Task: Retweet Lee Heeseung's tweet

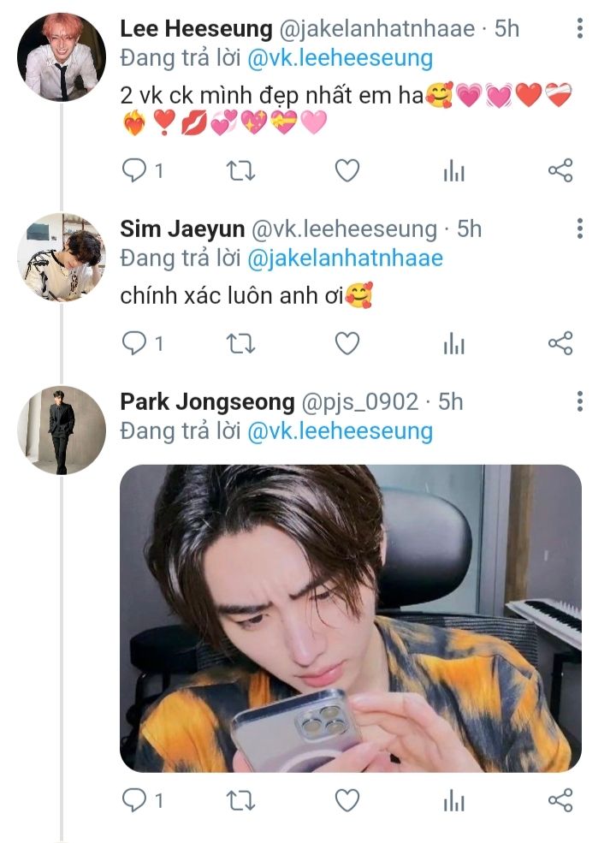Action: (240, 171)
